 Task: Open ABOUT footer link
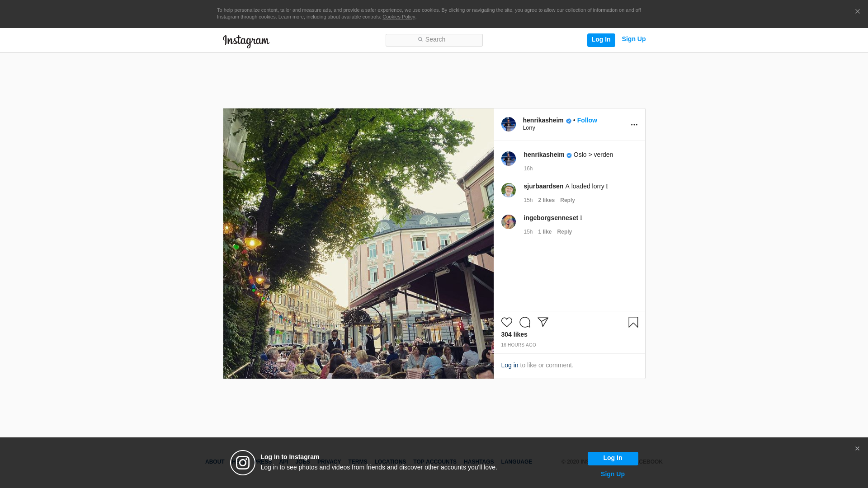coord(215,462)
